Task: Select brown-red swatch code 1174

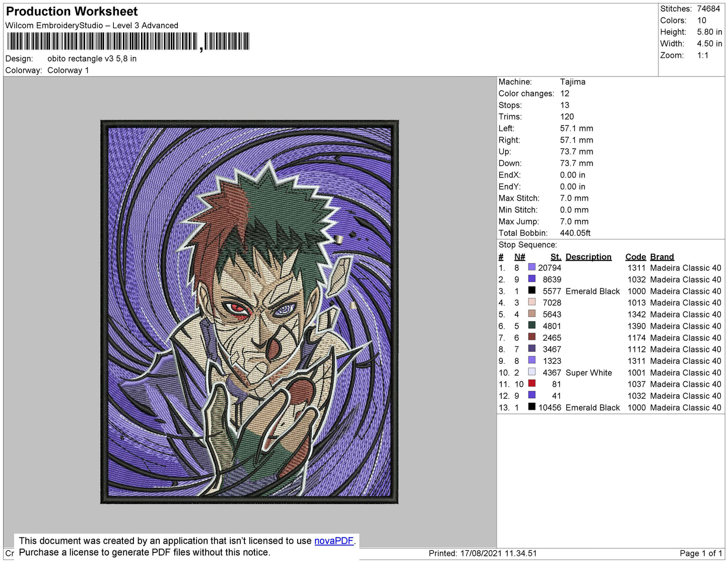Action: 532,337
